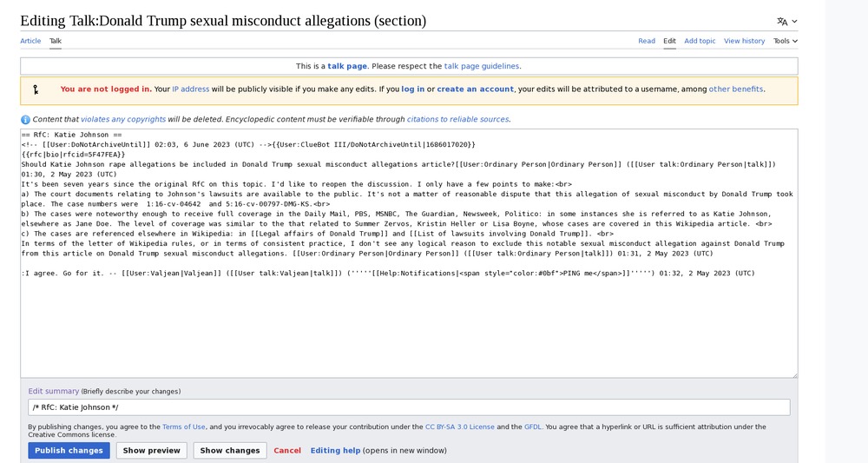Click the log in link
This screenshot has width=868, height=463.
click(x=412, y=89)
